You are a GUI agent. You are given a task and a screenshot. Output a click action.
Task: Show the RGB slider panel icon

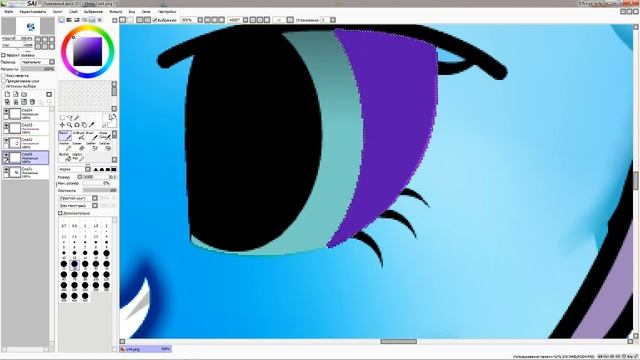(69, 20)
